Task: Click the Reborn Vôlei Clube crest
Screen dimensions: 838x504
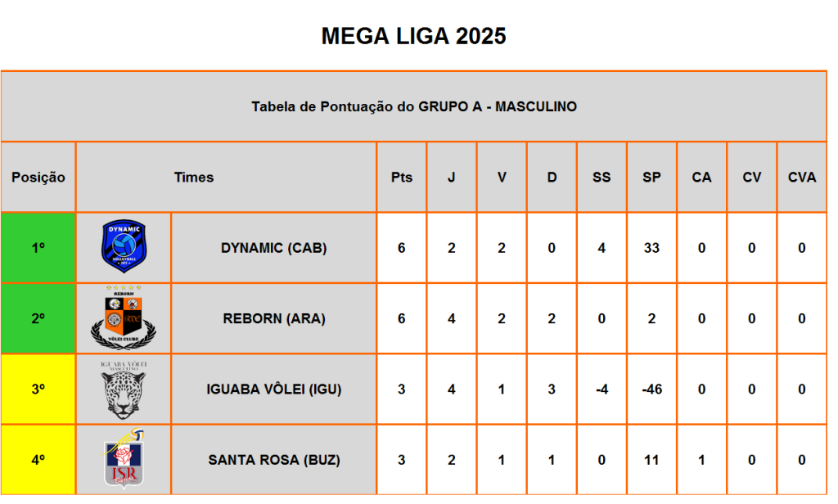Action: (124, 317)
